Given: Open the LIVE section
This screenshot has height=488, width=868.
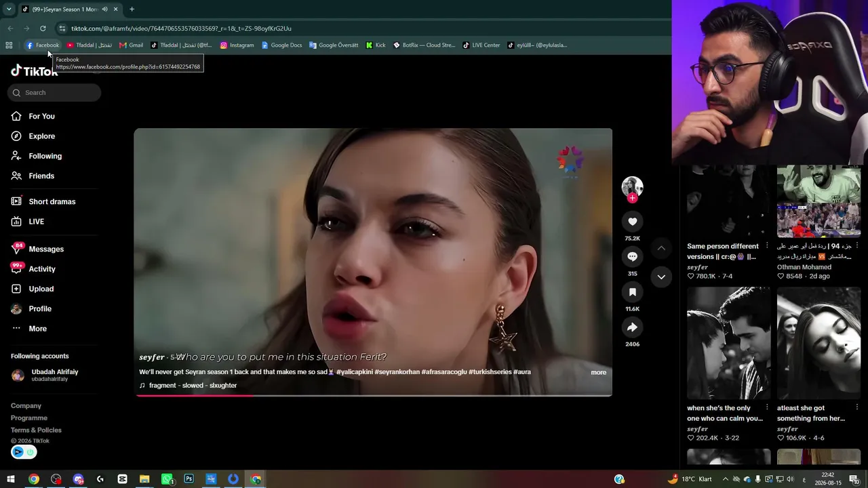Looking at the screenshot, I should tap(28, 222).
